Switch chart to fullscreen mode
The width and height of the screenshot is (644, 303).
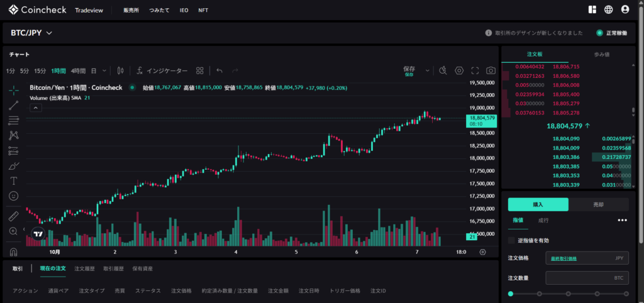coord(475,70)
